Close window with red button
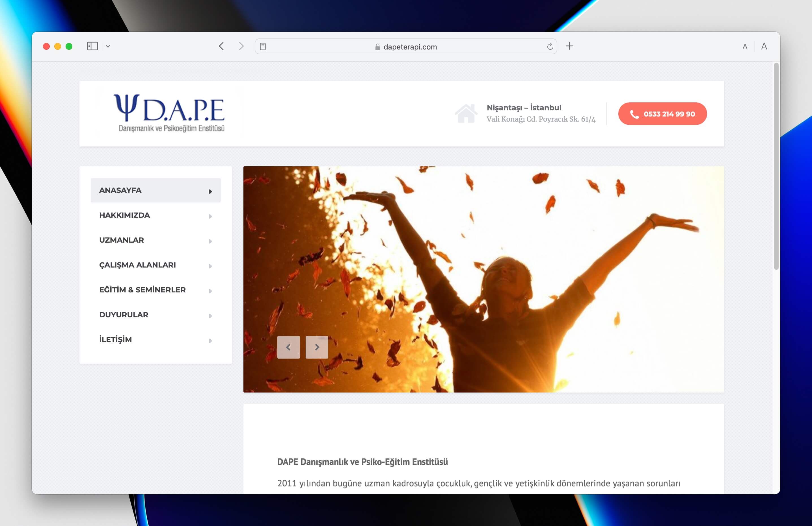This screenshot has height=526, width=812. [x=46, y=46]
